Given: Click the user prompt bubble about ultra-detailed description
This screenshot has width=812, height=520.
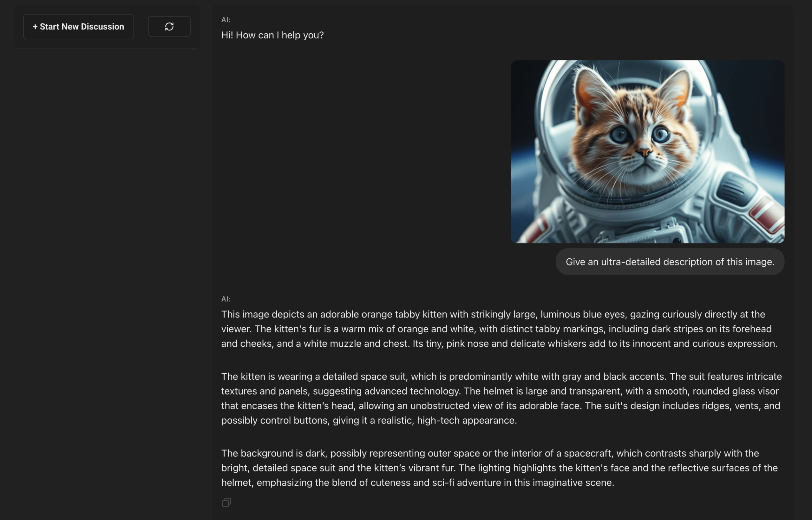Looking at the screenshot, I should tap(670, 262).
